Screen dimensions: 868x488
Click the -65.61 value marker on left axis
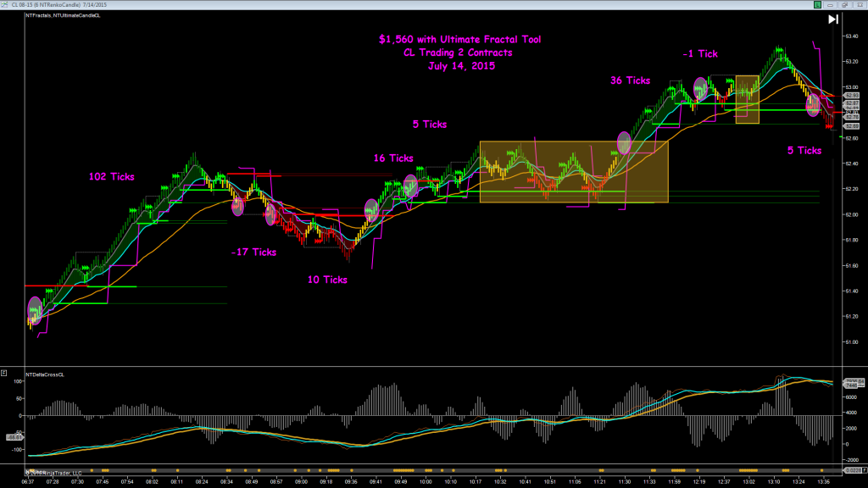(14, 437)
